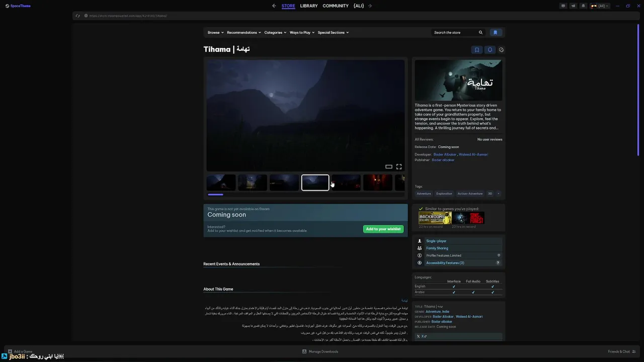
Task: Click the Adventure tag
Action: click(x=424, y=194)
